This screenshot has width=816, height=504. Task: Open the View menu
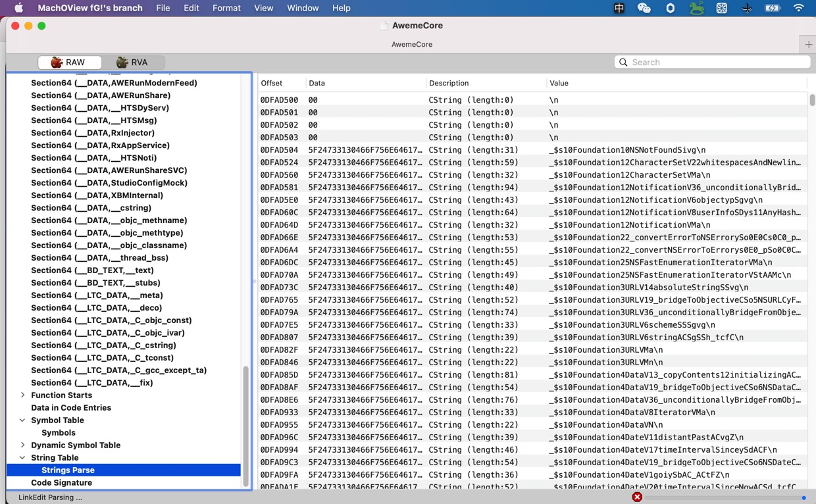tap(263, 8)
